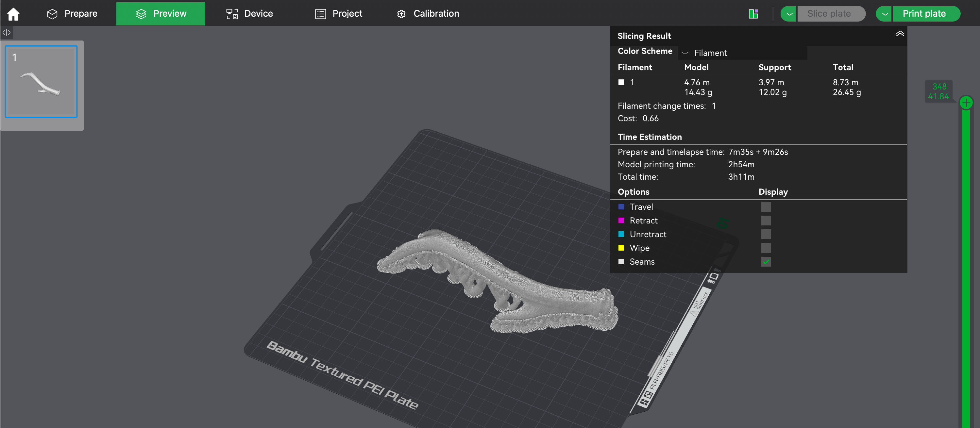Expand the Print plate options chevron
This screenshot has width=980, height=428.
pyautogui.click(x=884, y=13)
